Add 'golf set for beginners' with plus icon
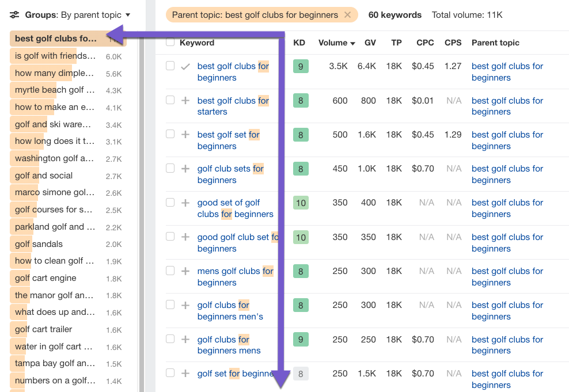 tap(185, 374)
